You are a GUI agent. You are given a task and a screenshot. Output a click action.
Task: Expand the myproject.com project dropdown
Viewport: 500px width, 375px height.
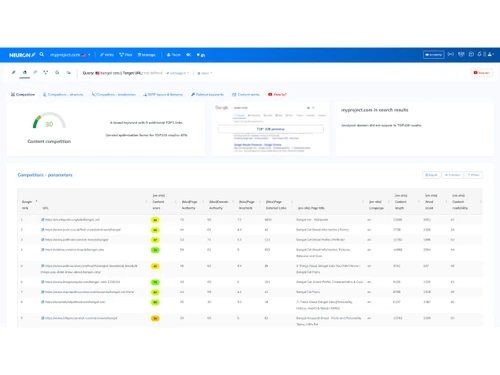[70, 55]
